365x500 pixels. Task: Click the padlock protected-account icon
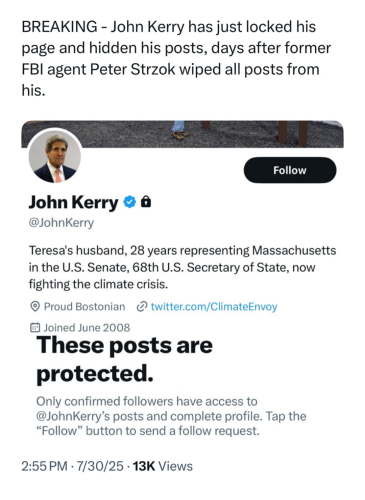pos(146,202)
